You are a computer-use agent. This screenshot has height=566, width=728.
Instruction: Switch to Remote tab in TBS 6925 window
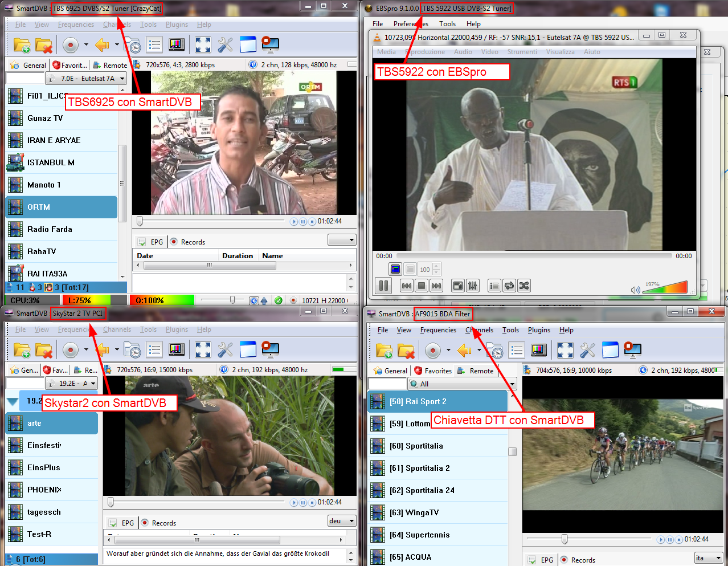111,65
